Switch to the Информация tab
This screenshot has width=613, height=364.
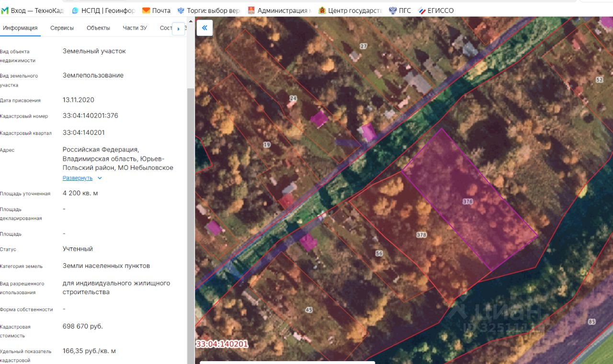[x=20, y=28]
